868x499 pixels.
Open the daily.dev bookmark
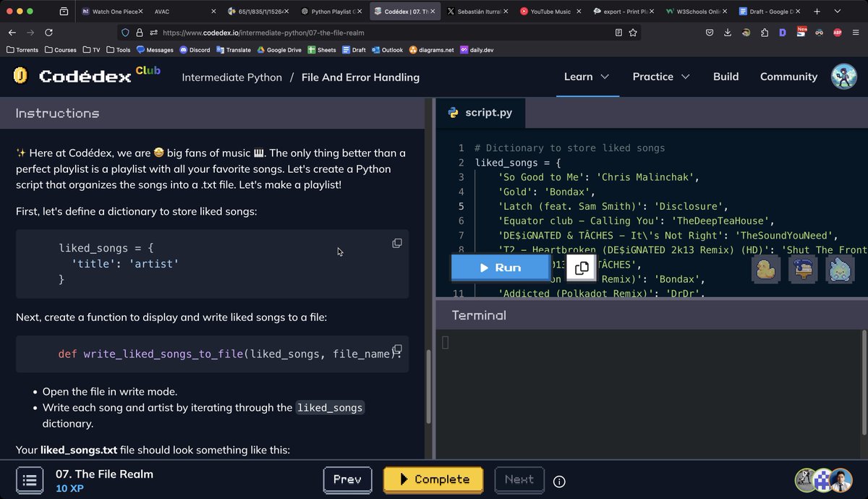coord(476,50)
